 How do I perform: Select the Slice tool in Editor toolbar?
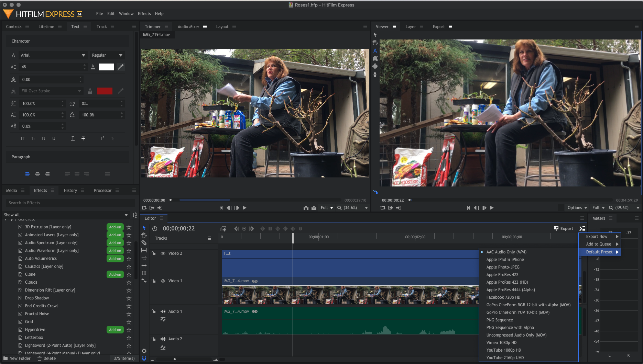(x=144, y=243)
